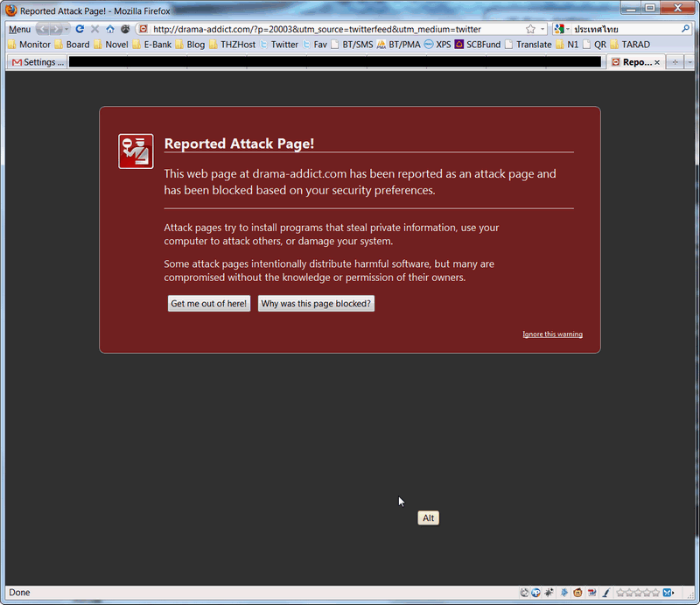Open the N1 bookmarks folder
Viewport: 700px width, 605px height.
click(567, 45)
